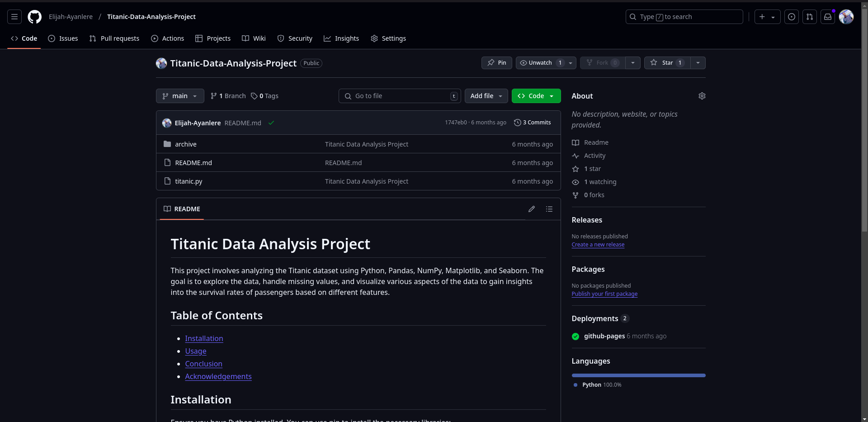The image size is (868, 422).
Task: Expand the green Code dropdown button
Action: (x=536, y=96)
